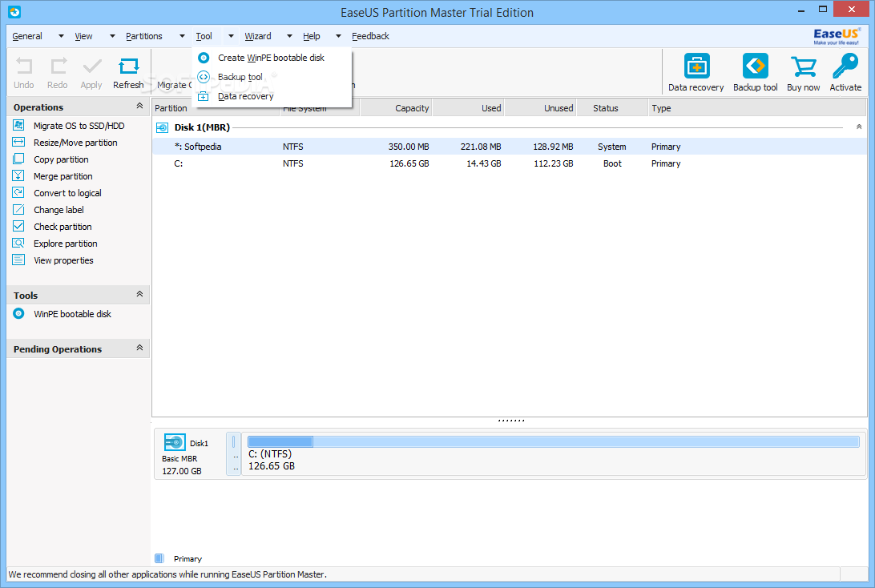The image size is (875, 588).
Task: Click the Disk 1(MBR) disk icon in the list
Action: (x=162, y=127)
